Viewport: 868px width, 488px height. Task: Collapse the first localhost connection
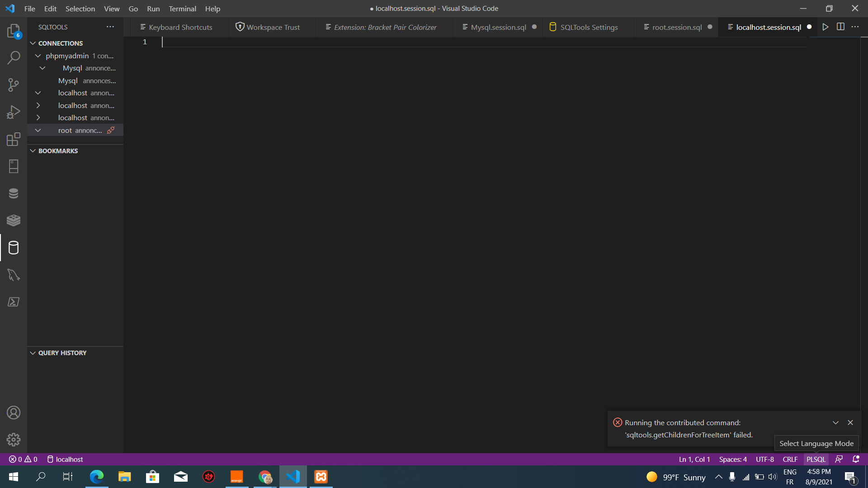point(38,93)
